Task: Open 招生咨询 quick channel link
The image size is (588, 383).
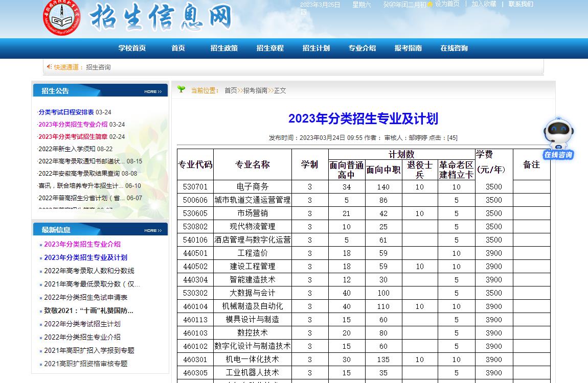Action: click(98, 67)
